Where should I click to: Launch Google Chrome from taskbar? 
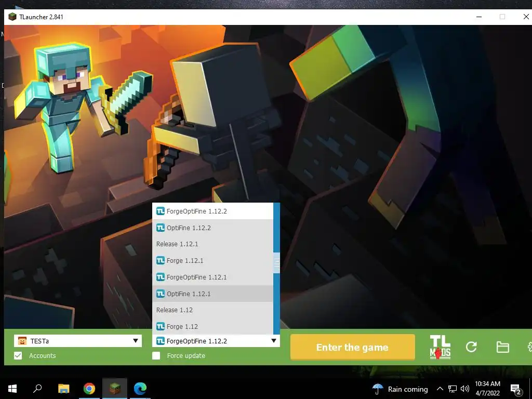pyautogui.click(x=89, y=389)
